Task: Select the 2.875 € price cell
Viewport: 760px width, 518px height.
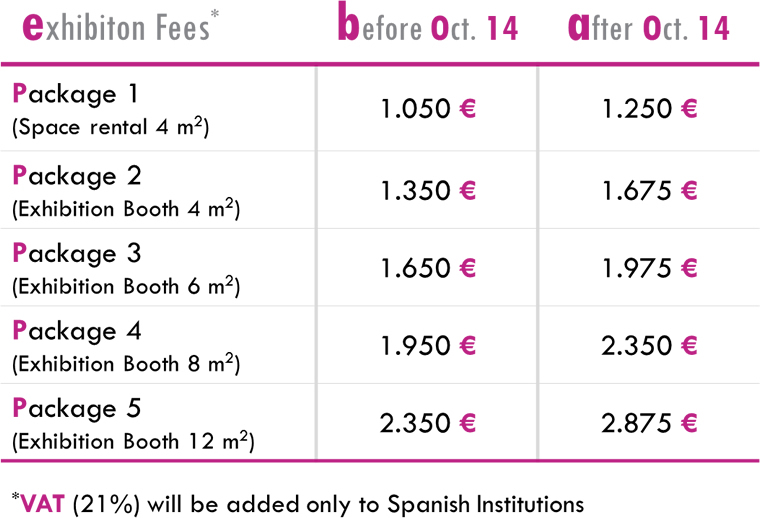Action: point(649,423)
